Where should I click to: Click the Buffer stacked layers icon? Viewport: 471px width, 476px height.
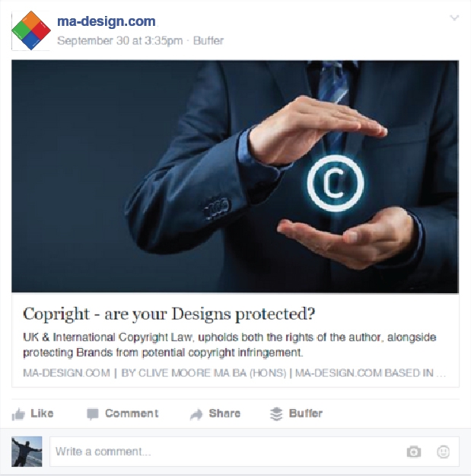click(x=276, y=414)
